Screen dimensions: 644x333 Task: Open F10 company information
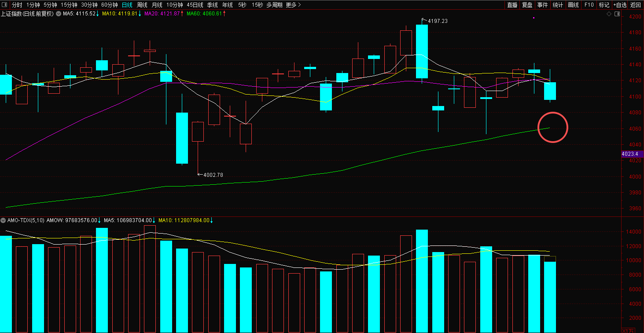click(x=589, y=5)
